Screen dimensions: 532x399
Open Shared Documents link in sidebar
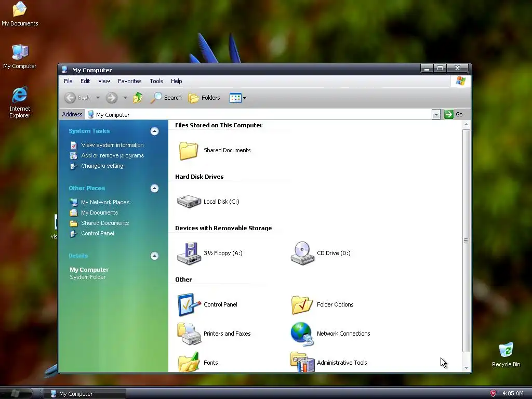click(x=105, y=223)
